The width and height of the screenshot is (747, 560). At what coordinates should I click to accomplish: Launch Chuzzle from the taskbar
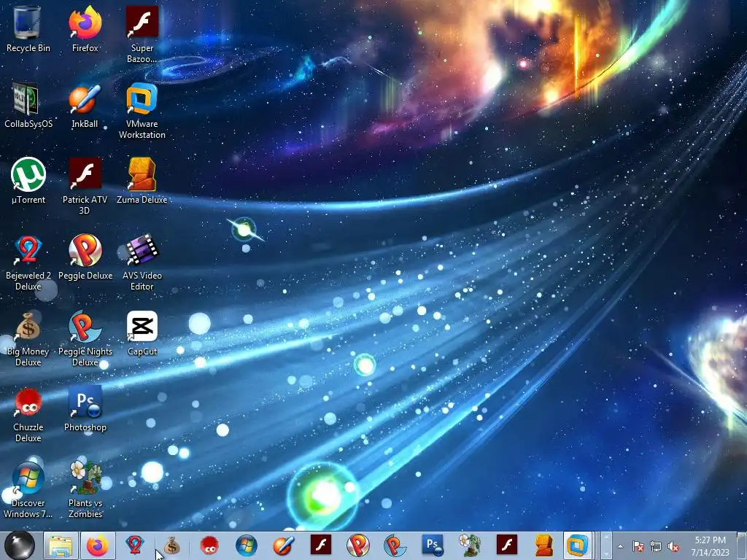[209, 545]
